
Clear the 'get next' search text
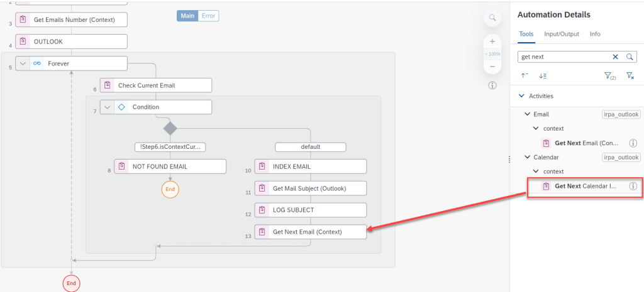tap(616, 57)
